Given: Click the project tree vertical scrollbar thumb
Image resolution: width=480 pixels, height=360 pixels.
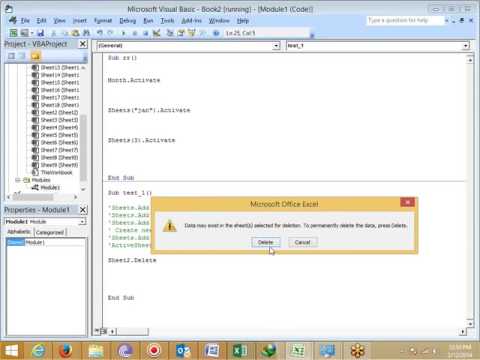Looking at the screenshot, I should tap(83, 148).
